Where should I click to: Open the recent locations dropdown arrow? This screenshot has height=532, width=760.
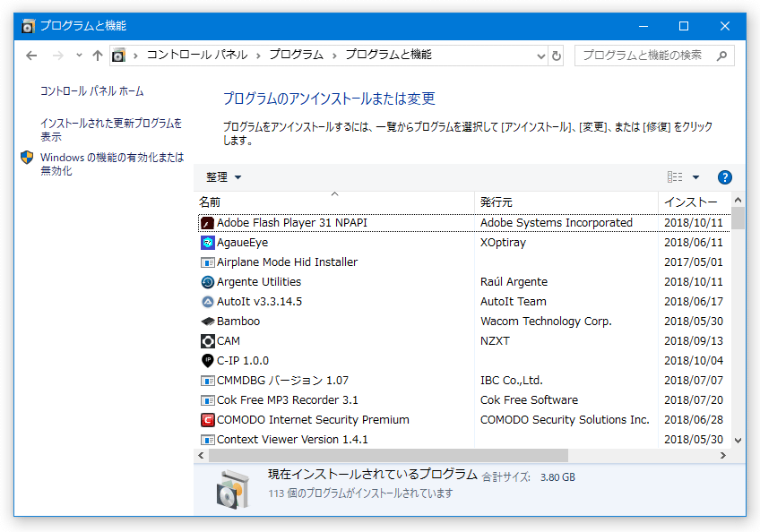(x=79, y=56)
